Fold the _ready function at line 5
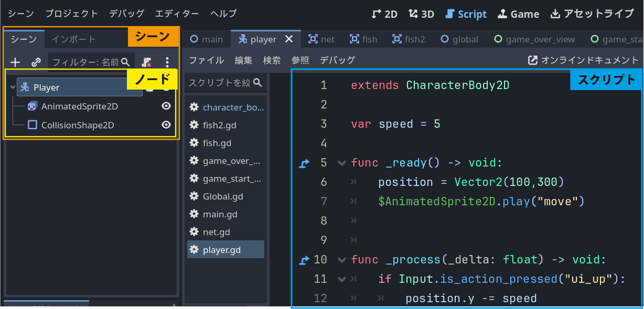Screen dimensions: 644x309 (x=342, y=163)
